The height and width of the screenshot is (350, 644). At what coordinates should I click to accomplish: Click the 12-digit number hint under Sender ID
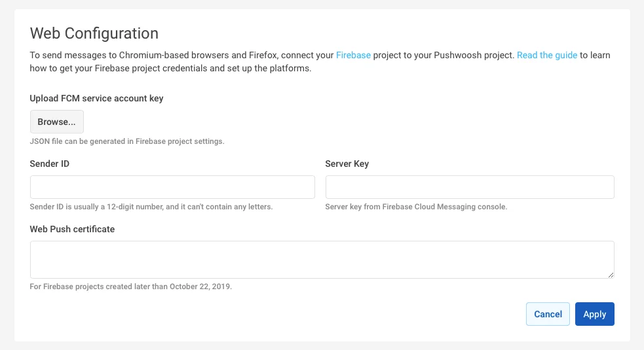click(x=151, y=207)
